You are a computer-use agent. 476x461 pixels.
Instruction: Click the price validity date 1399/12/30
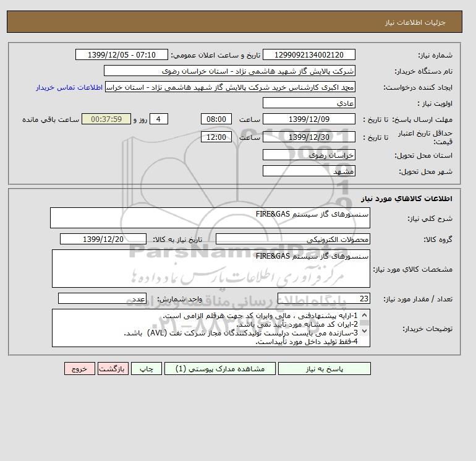309,137
